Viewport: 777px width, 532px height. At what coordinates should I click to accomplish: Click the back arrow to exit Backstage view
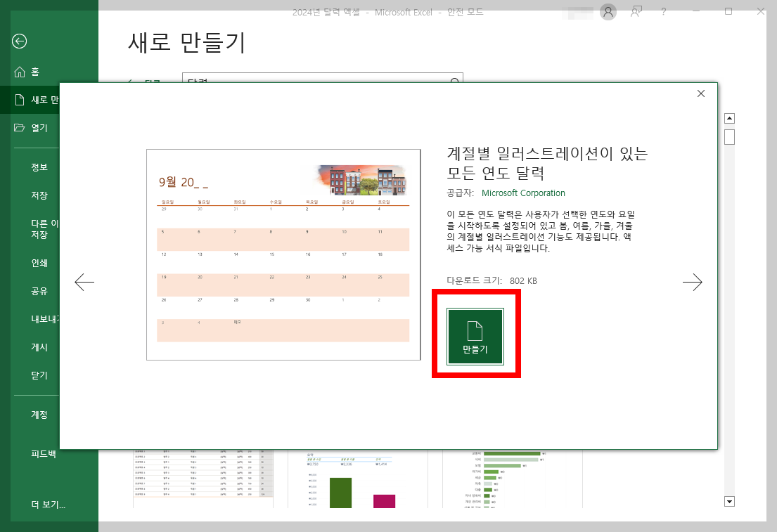pos(20,42)
